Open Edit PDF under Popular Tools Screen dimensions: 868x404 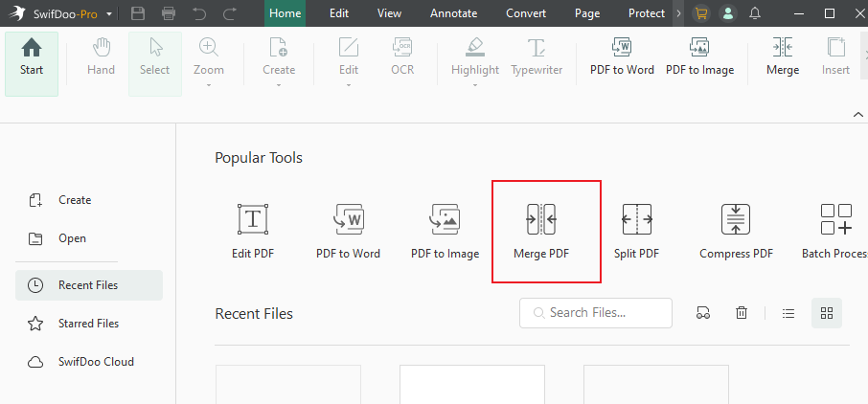(x=253, y=232)
